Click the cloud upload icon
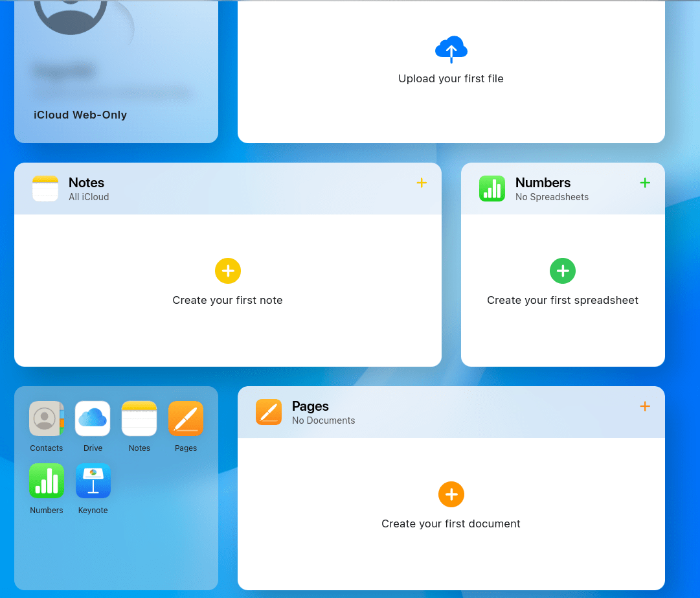The height and width of the screenshot is (598, 700). (451, 49)
